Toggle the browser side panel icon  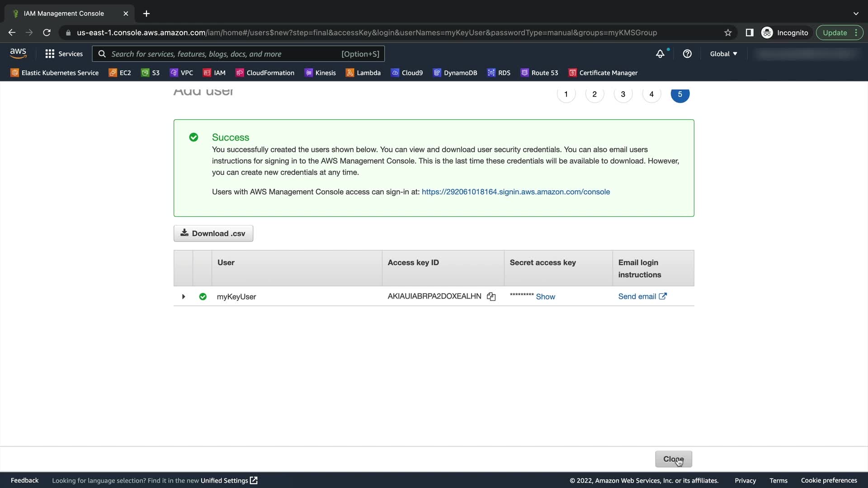[749, 33]
